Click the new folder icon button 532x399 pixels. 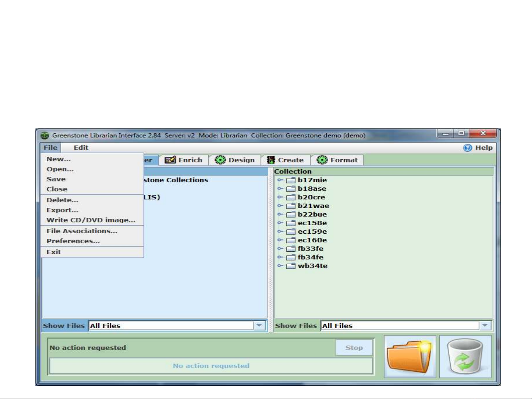[409, 356]
